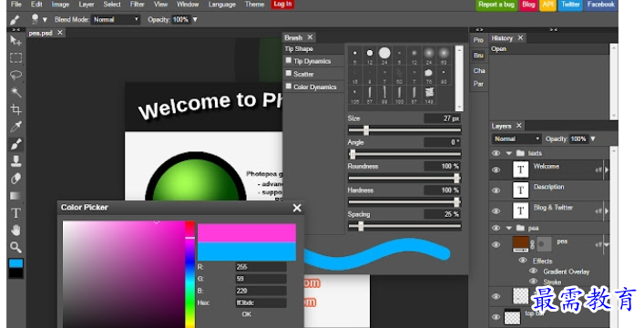
Task: Hide the Description text layer
Action: coord(496,190)
